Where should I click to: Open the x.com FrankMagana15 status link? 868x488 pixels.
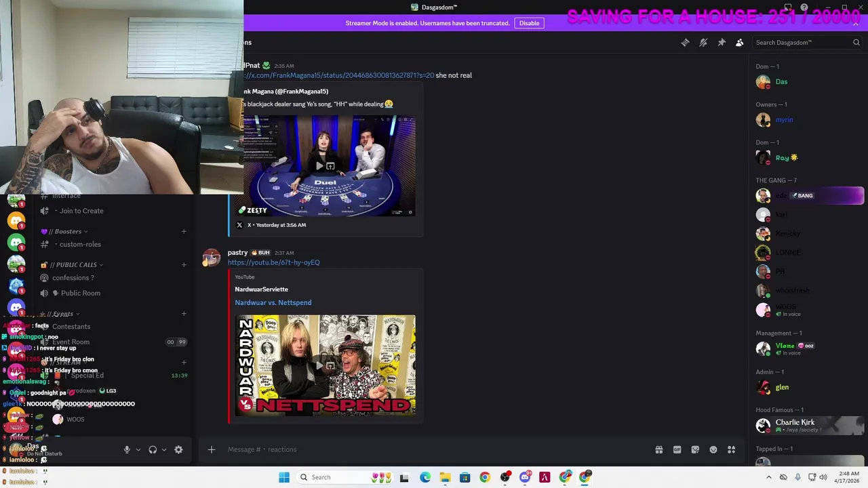(339, 75)
